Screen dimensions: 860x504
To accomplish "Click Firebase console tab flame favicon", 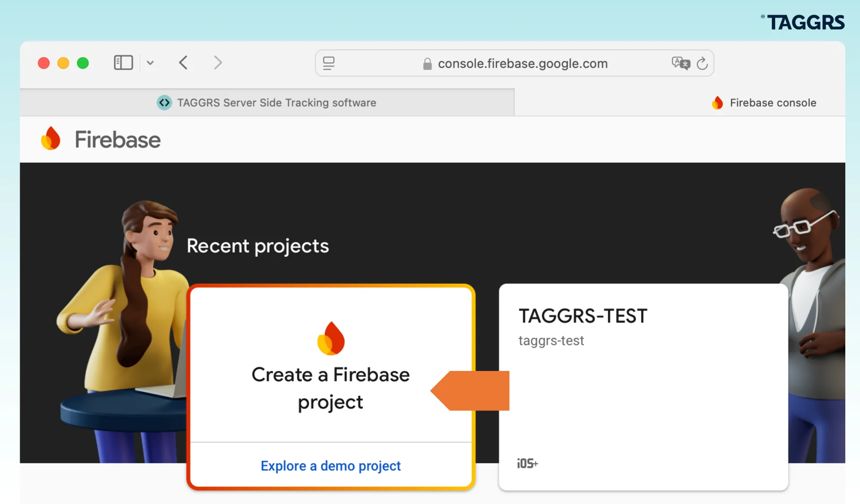I will (x=717, y=103).
